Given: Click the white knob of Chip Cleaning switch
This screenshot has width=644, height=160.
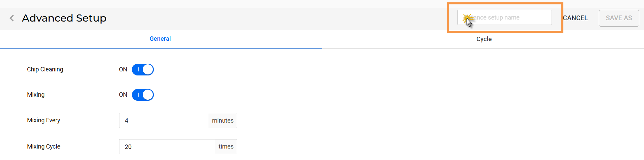Looking at the screenshot, I should 148,70.
